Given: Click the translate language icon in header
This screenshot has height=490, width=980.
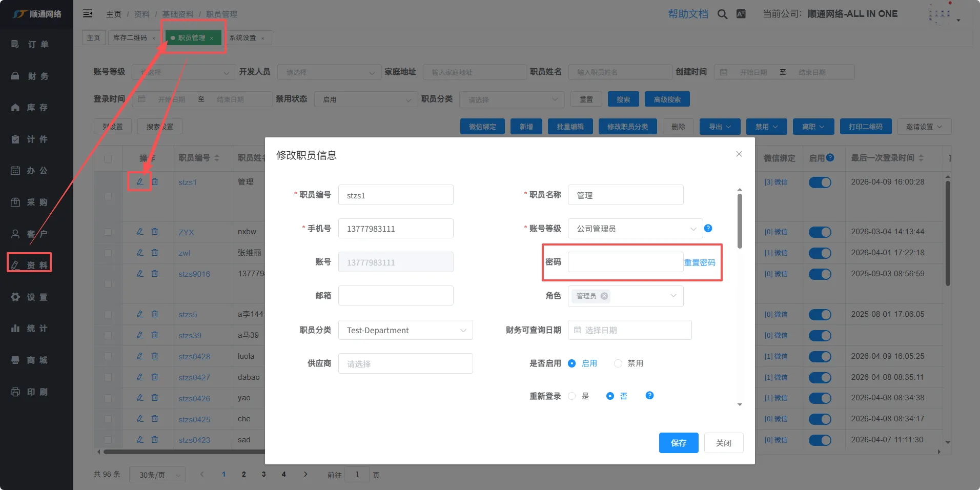Looking at the screenshot, I should (741, 14).
